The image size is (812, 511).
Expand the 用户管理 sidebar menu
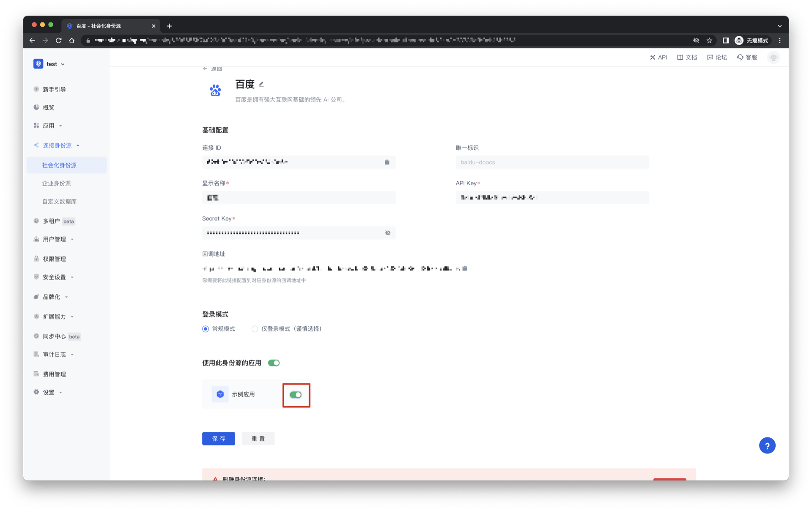click(54, 239)
